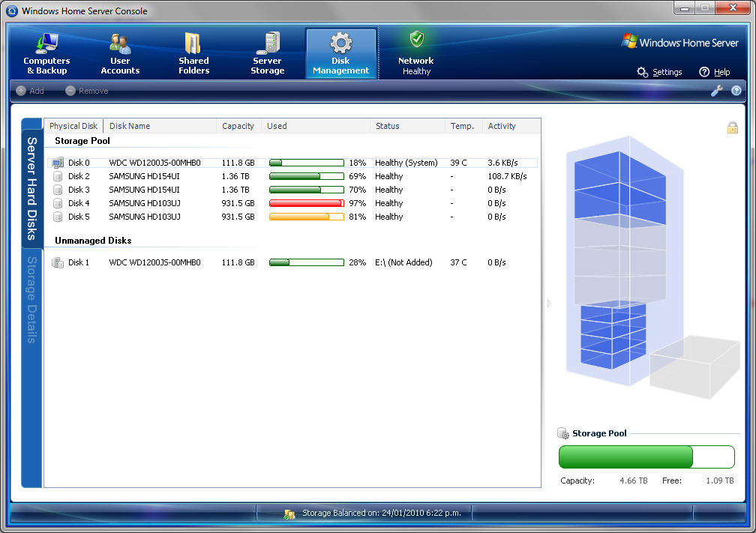Click the home icon in the title bar

(x=12, y=10)
